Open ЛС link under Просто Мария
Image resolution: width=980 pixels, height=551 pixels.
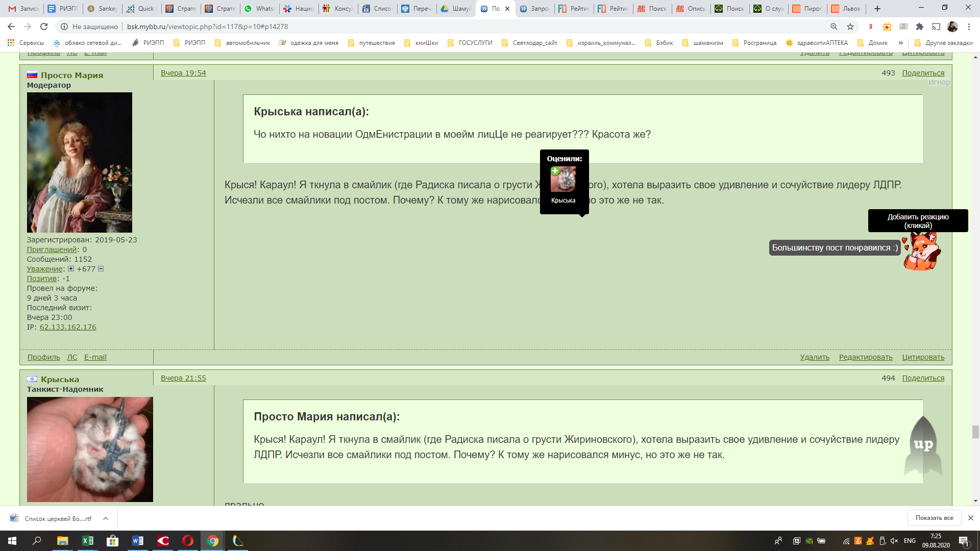(x=72, y=357)
